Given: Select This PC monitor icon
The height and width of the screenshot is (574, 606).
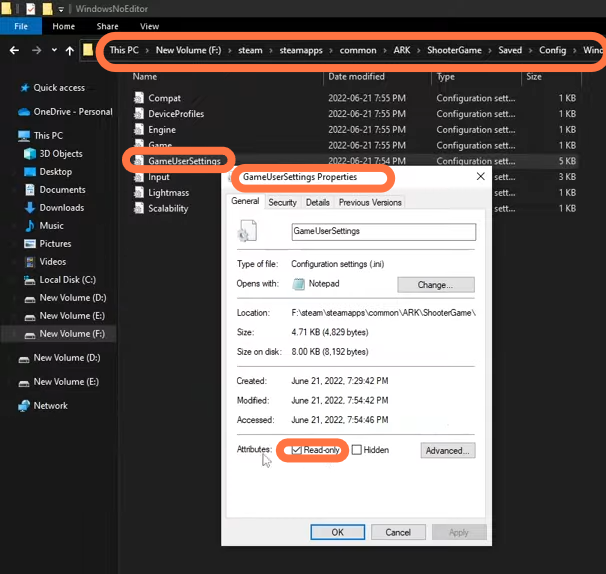Looking at the screenshot, I should point(24,136).
